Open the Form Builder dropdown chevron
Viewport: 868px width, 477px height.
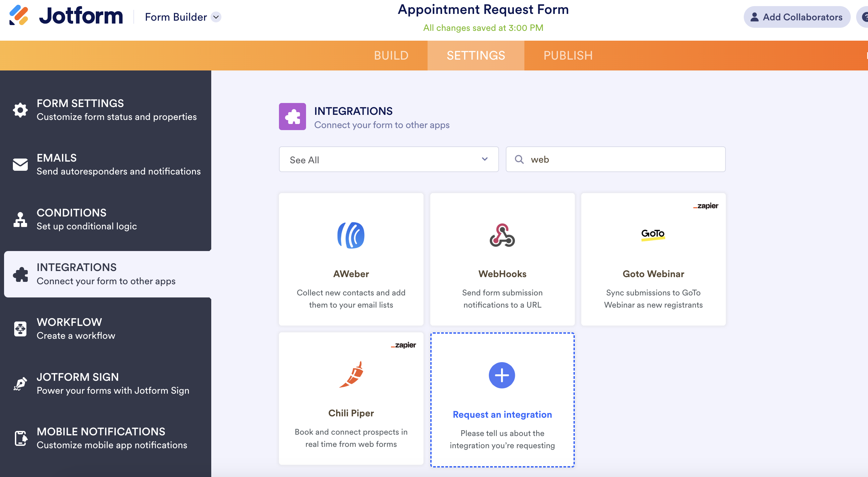click(x=216, y=17)
